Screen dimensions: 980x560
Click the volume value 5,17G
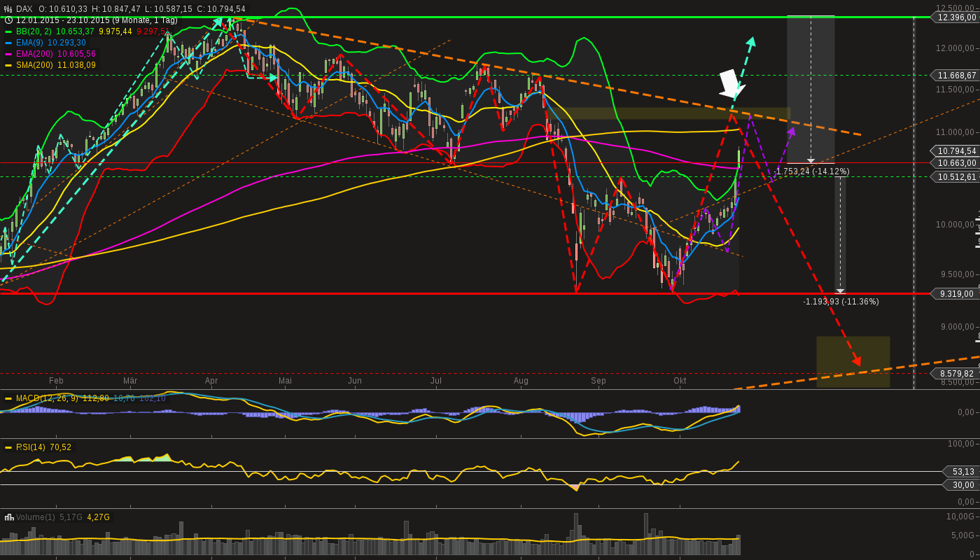click(x=71, y=517)
